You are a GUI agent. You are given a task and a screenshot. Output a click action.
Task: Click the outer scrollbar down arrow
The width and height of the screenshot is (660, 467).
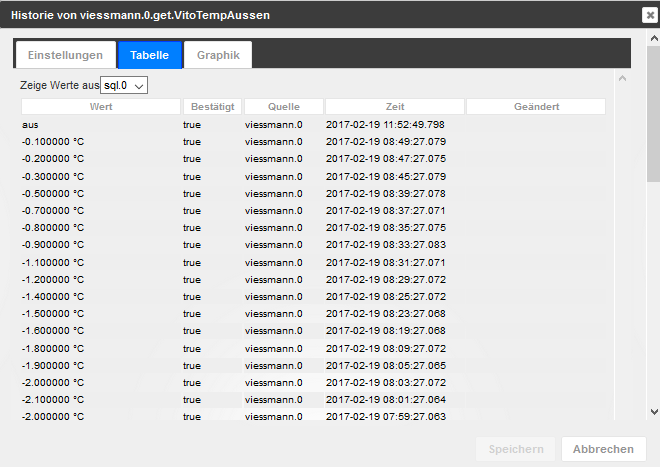654,411
